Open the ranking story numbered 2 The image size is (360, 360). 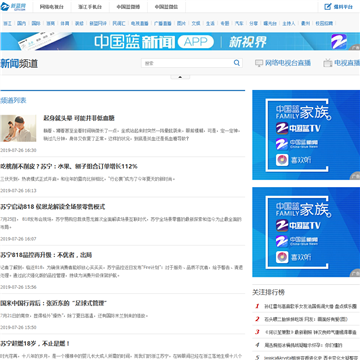306,319
